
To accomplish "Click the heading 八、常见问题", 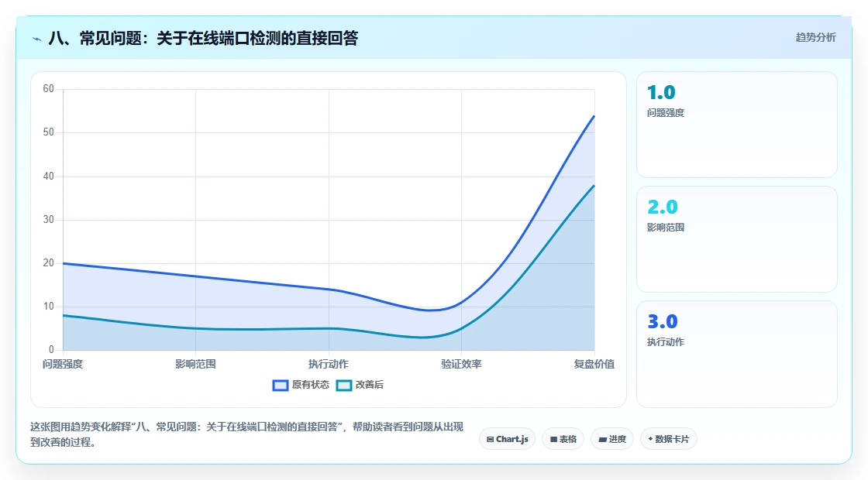I will [x=203, y=38].
